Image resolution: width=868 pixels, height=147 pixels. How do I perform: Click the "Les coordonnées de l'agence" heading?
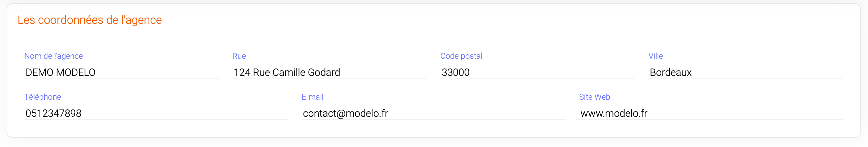(90, 20)
